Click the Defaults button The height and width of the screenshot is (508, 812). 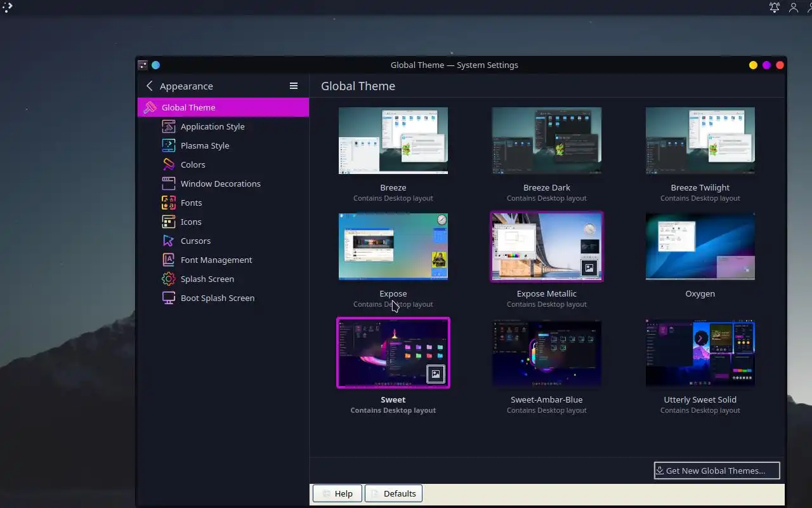393,493
